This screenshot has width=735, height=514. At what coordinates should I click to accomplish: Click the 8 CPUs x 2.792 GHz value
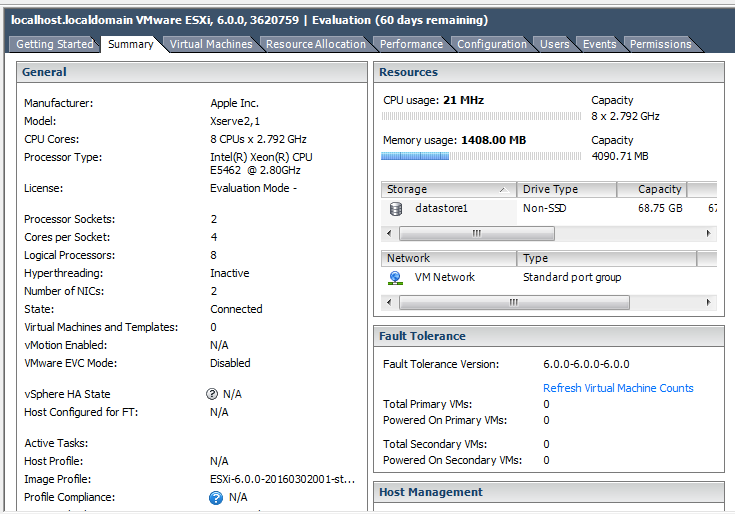[258, 140]
